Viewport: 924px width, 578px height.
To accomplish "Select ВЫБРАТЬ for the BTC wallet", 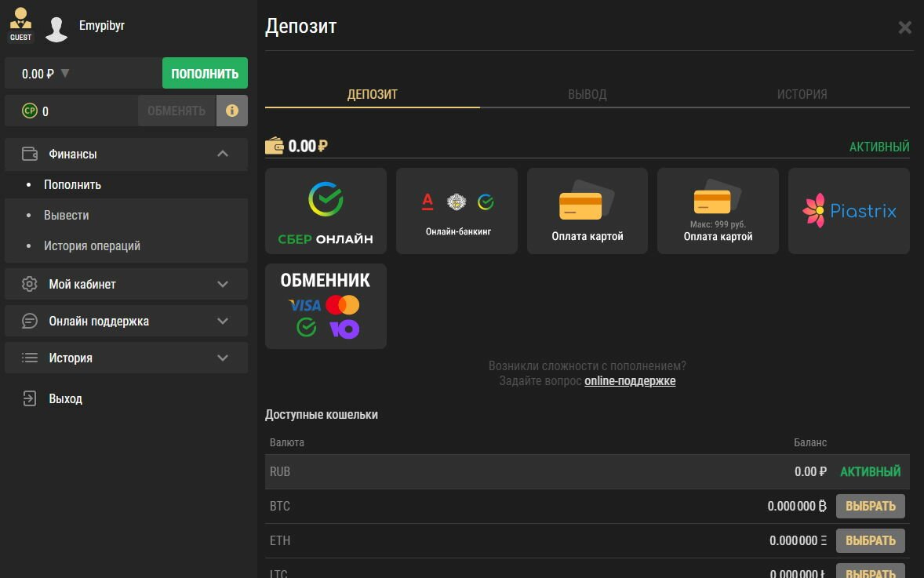I will pyautogui.click(x=870, y=506).
